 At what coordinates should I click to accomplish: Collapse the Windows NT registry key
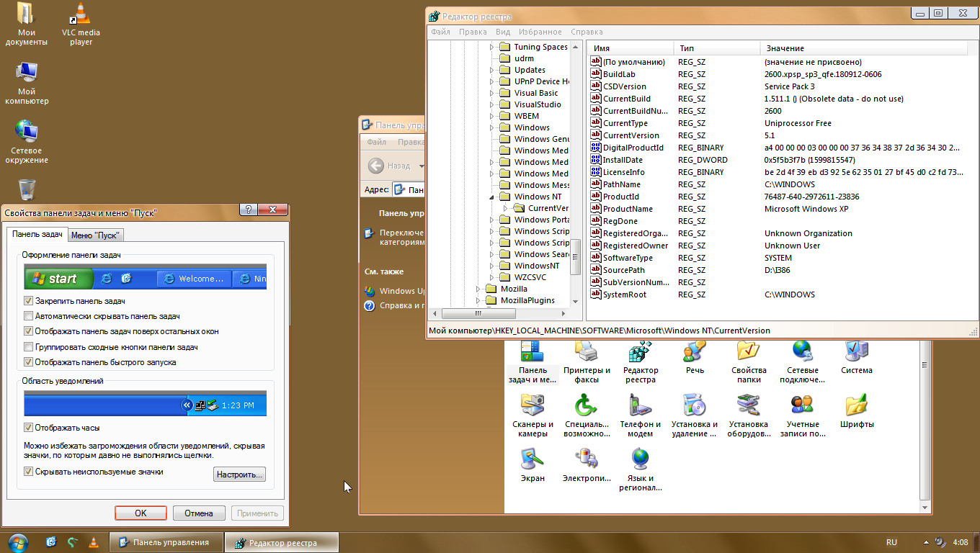[493, 197]
